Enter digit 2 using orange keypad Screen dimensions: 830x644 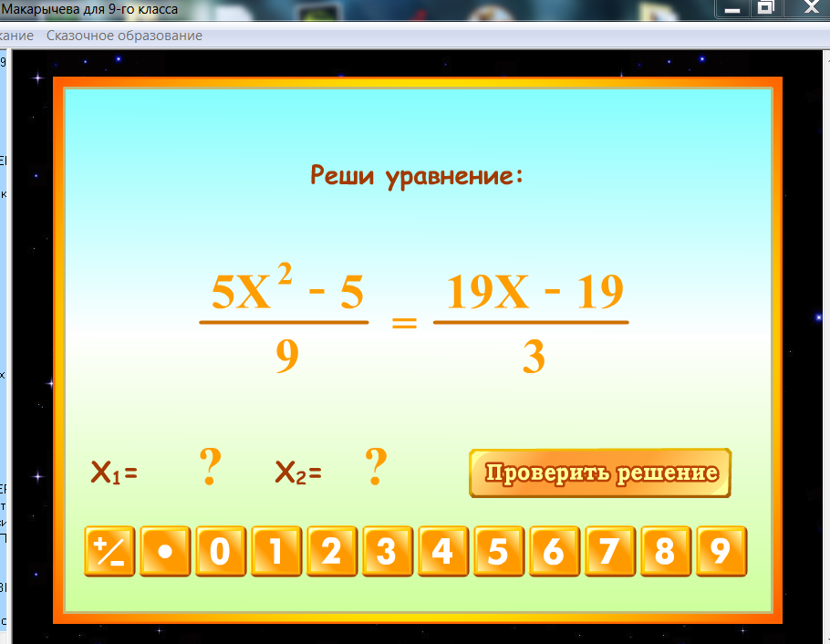point(331,552)
